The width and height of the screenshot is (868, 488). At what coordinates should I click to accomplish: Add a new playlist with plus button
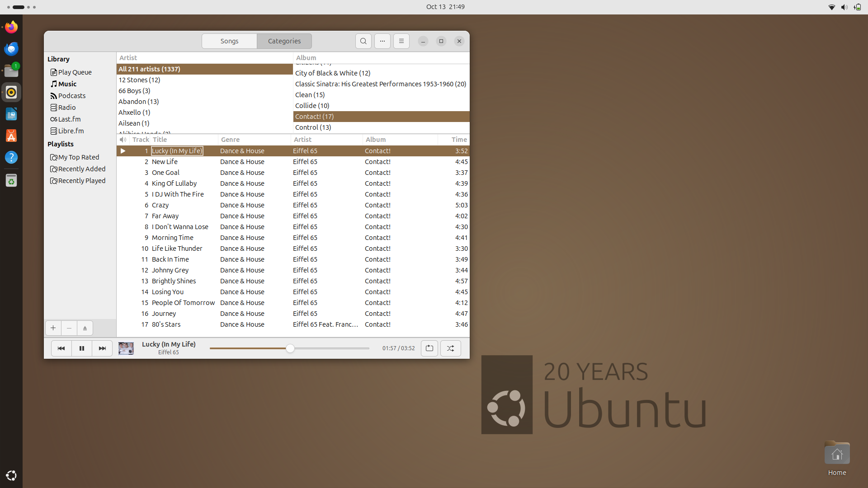53,328
